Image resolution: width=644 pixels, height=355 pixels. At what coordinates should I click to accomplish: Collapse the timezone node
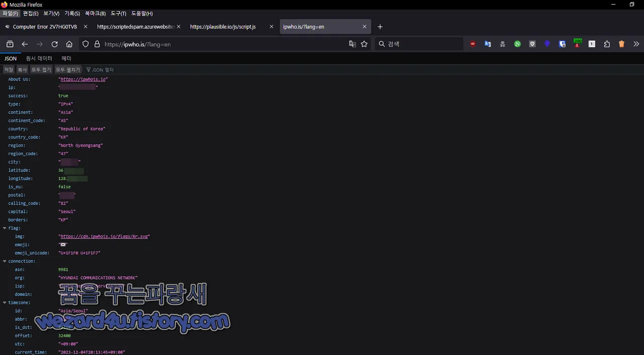point(5,303)
